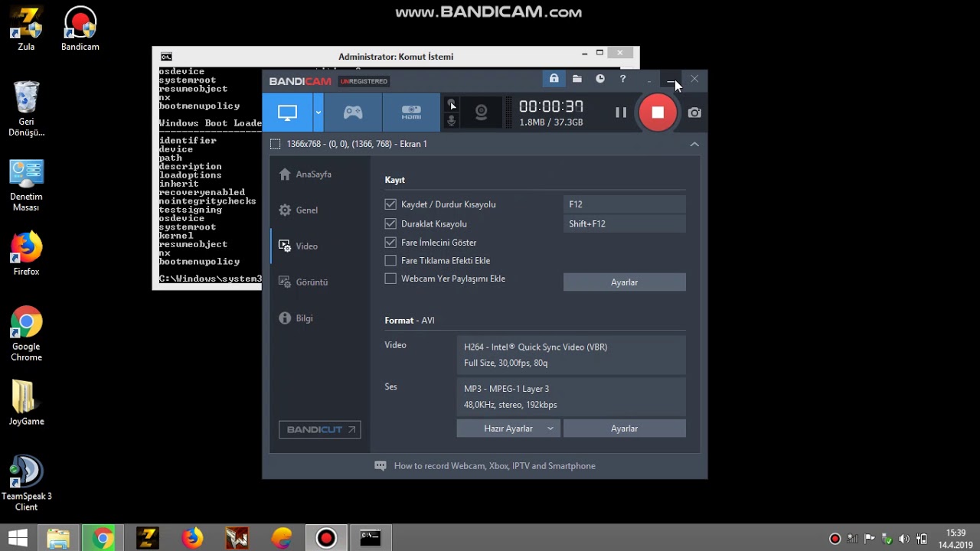The width and height of the screenshot is (980, 551).
Task: Click the Bandicam lock icon
Action: (x=554, y=79)
